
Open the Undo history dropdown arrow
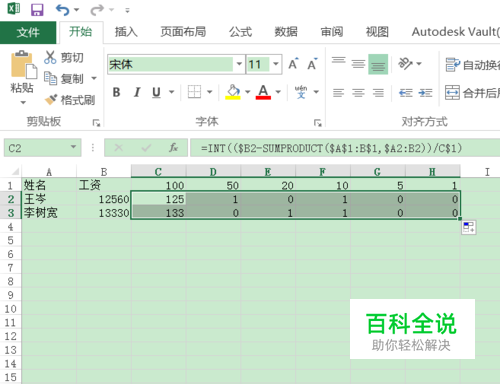click(77, 10)
